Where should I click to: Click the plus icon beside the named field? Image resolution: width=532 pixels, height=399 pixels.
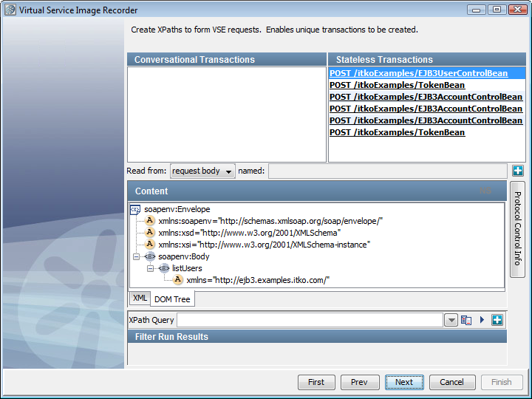click(x=518, y=171)
